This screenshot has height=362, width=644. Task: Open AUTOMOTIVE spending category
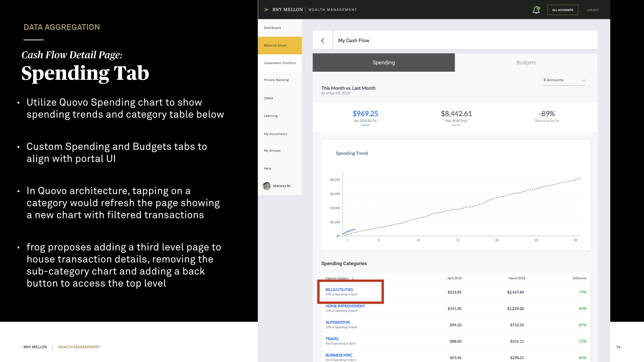click(337, 322)
